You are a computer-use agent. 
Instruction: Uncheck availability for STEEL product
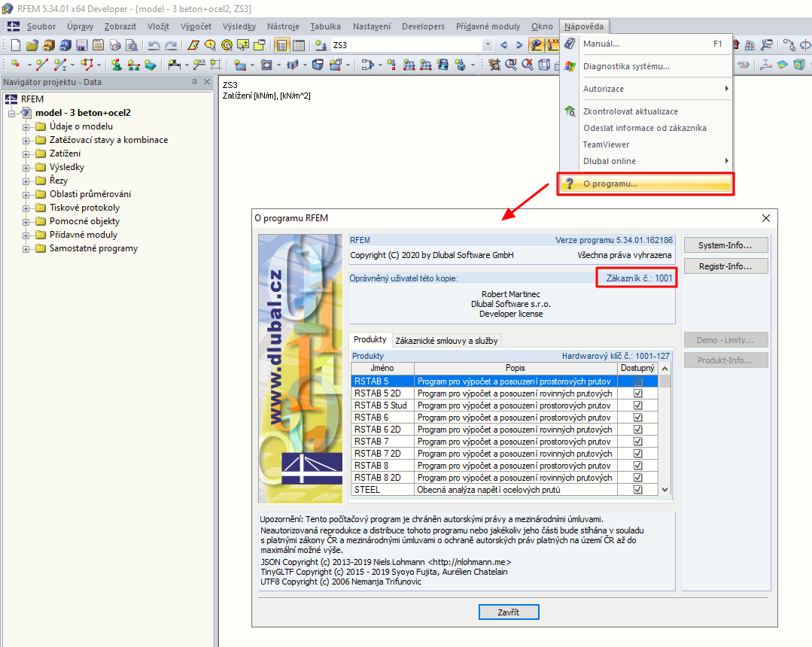coord(638,489)
